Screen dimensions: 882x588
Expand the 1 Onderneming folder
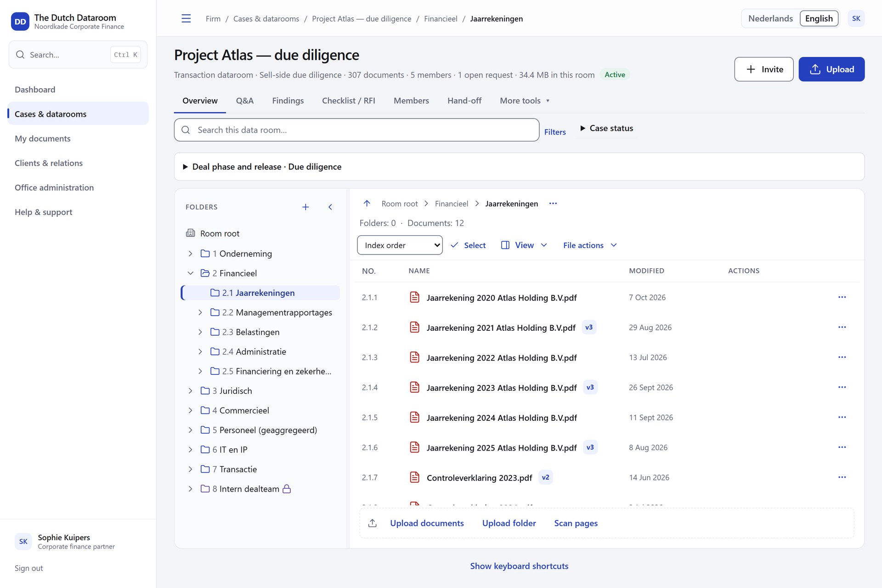[190, 254]
